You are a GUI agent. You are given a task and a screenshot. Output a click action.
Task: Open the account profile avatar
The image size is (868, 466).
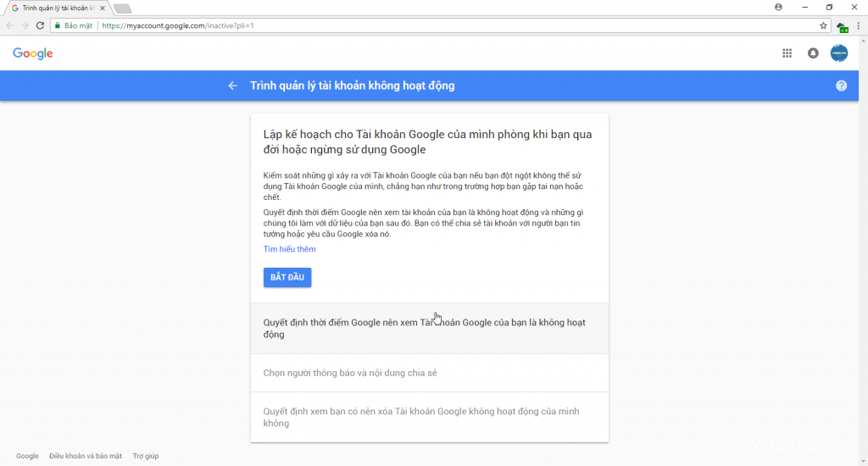838,53
